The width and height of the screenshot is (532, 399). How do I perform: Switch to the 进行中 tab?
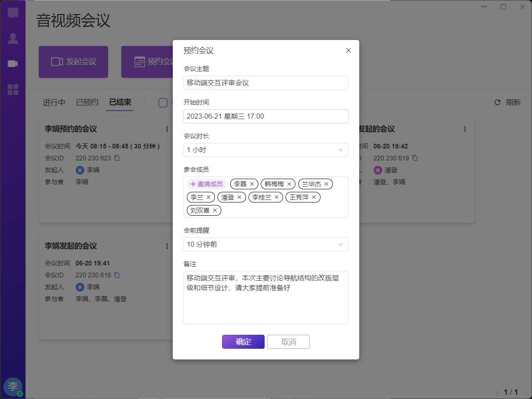pyautogui.click(x=54, y=103)
